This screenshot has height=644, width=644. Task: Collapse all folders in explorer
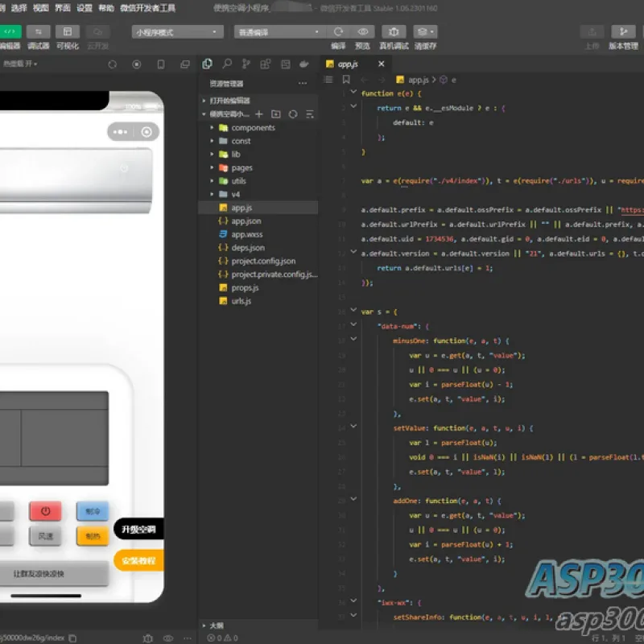(x=310, y=114)
